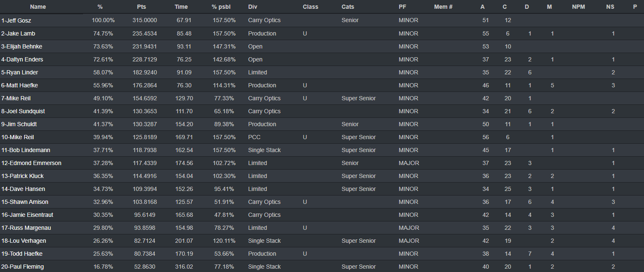Screen dimensions: 644x272
Task: Click 18-Lou Verhagen name
Action: pyautogui.click(x=24, y=241)
